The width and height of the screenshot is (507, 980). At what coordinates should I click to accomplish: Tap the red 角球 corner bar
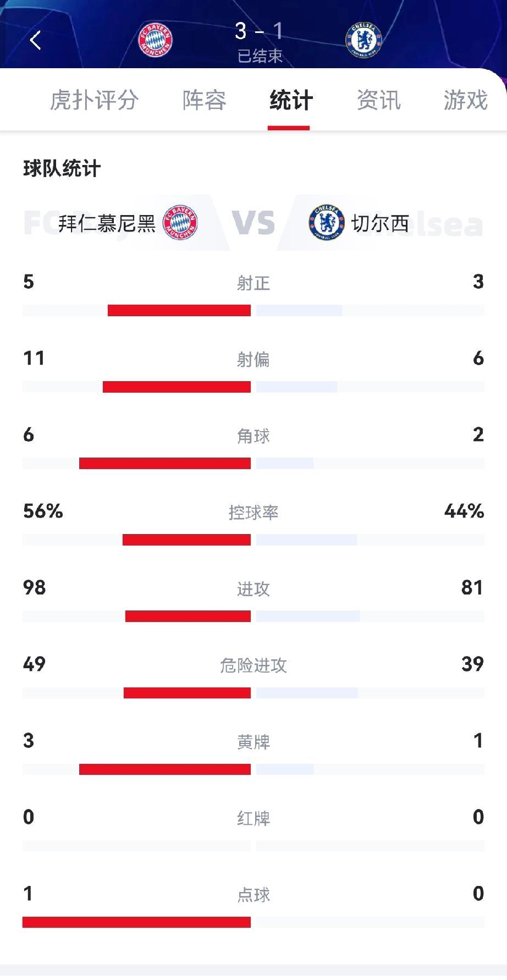[x=165, y=464]
